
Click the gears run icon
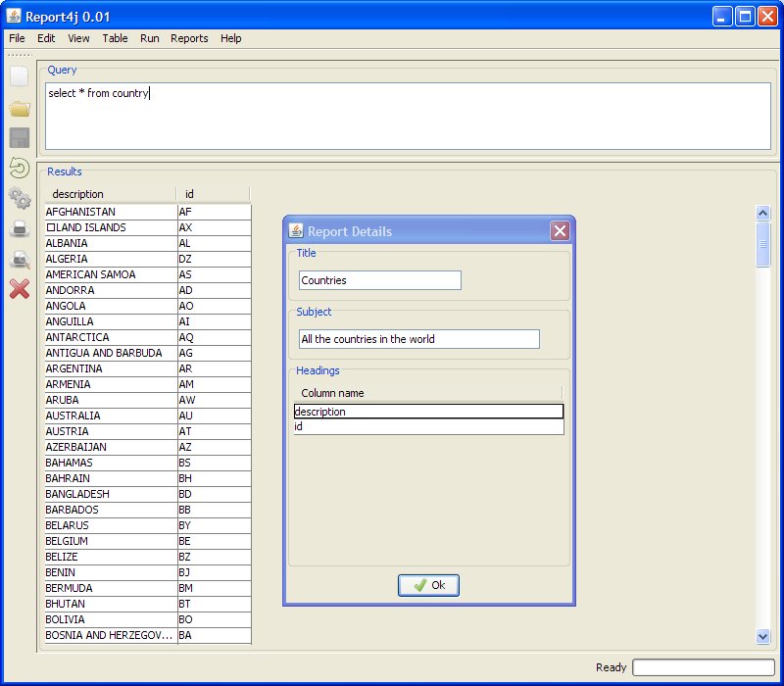coord(20,198)
